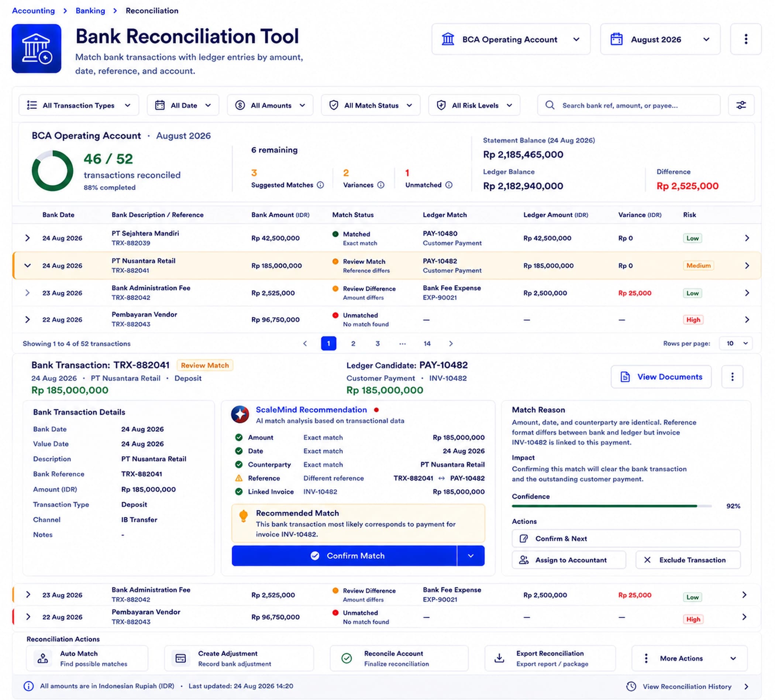Screen dimensions: 775x700
Task: Click the Auto Match icon
Action: tap(43, 658)
